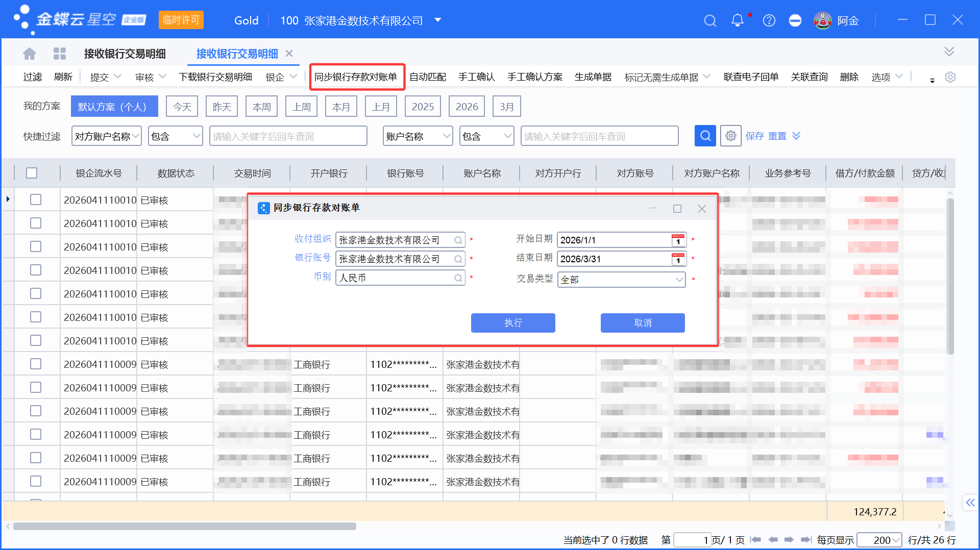Go to next page arrow
The height and width of the screenshot is (550, 980).
tap(789, 540)
